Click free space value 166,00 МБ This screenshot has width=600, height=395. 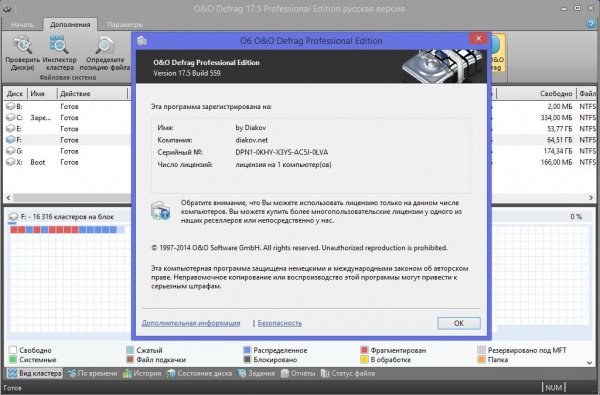[x=556, y=162]
